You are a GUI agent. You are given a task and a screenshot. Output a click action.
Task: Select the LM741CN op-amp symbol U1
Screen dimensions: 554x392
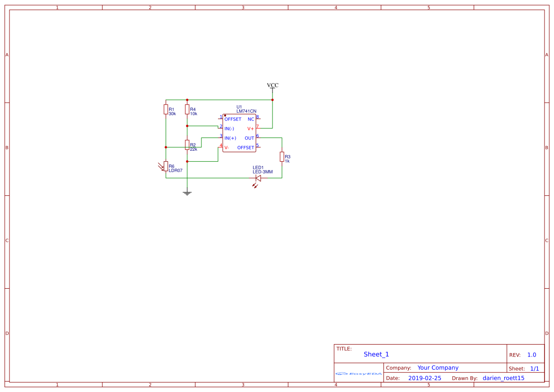[x=239, y=133]
